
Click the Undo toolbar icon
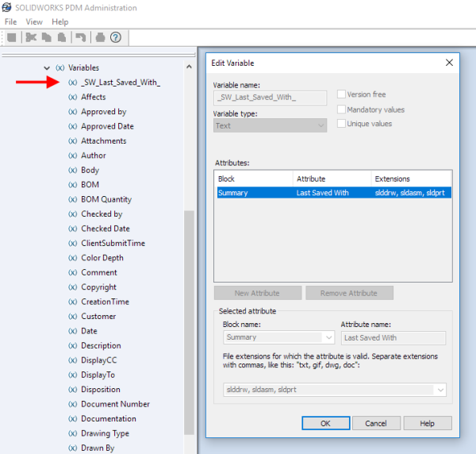[81, 37]
